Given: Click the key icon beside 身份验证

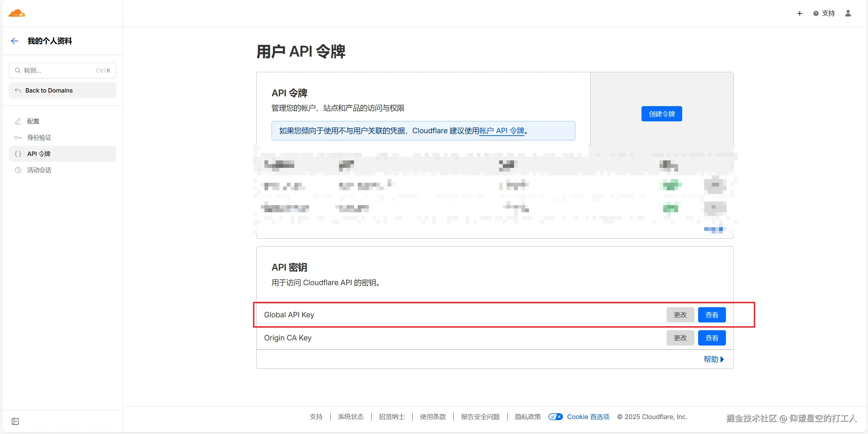Looking at the screenshot, I should [x=18, y=138].
